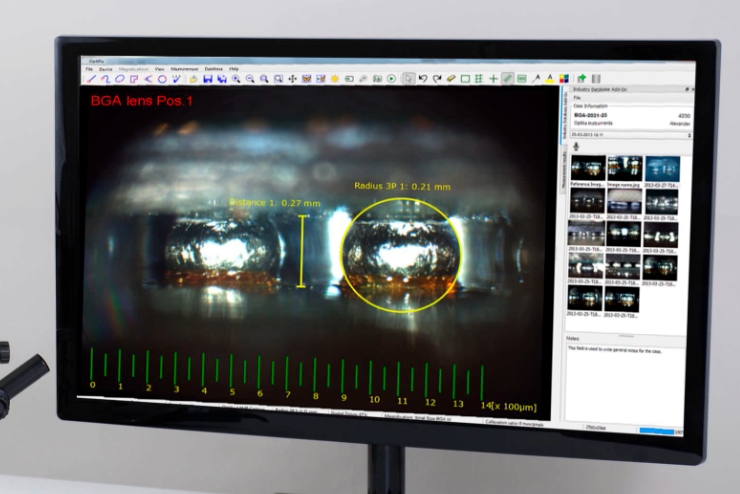Toggle the green scale ruler overlay icon
Image resolution: width=740 pixels, height=494 pixels.
pyautogui.click(x=508, y=79)
